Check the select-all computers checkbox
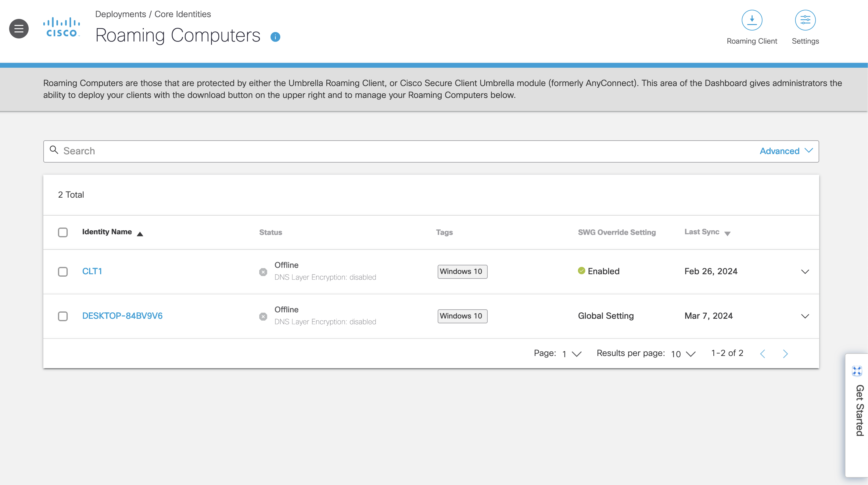The width and height of the screenshot is (868, 485). pos(63,232)
